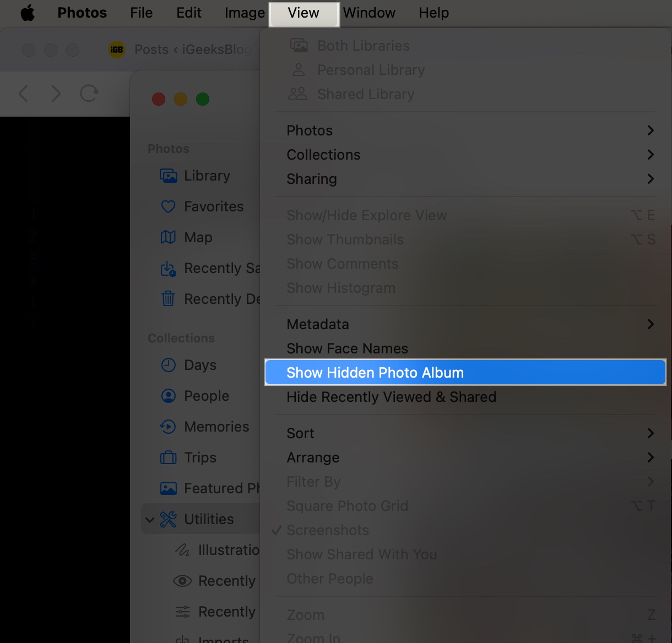This screenshot has height=643, width=672.
Task: Select the People collection icon
Action: 169,396
